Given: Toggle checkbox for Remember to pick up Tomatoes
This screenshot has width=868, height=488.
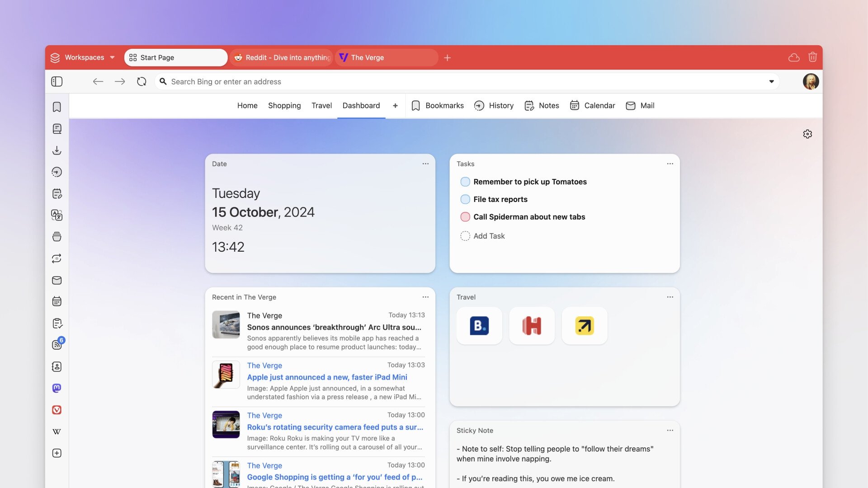Looking at the screenshot, I should point(464,182).
